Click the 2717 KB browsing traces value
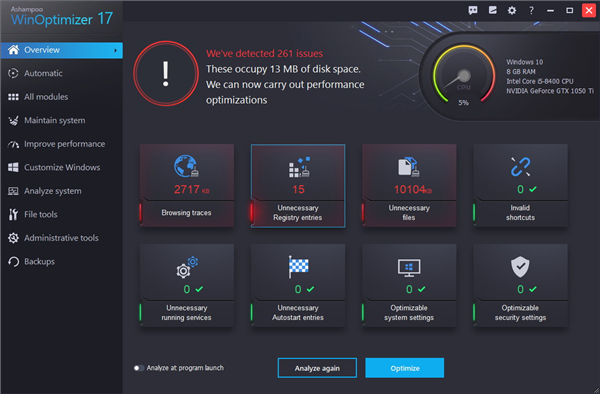Image resolution: width=600 pixels, height=394 pixels. [192, 189]
